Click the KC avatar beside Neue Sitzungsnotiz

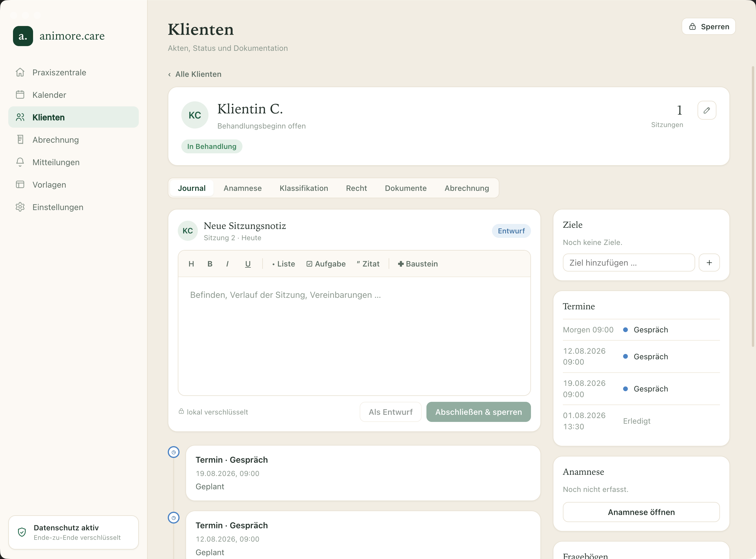click(x=188, y=231)
